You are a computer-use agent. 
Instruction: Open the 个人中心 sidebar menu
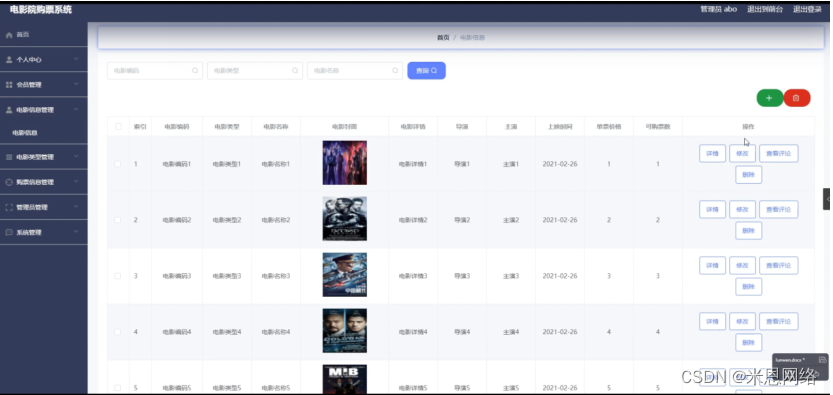click(x=44, y=59)
